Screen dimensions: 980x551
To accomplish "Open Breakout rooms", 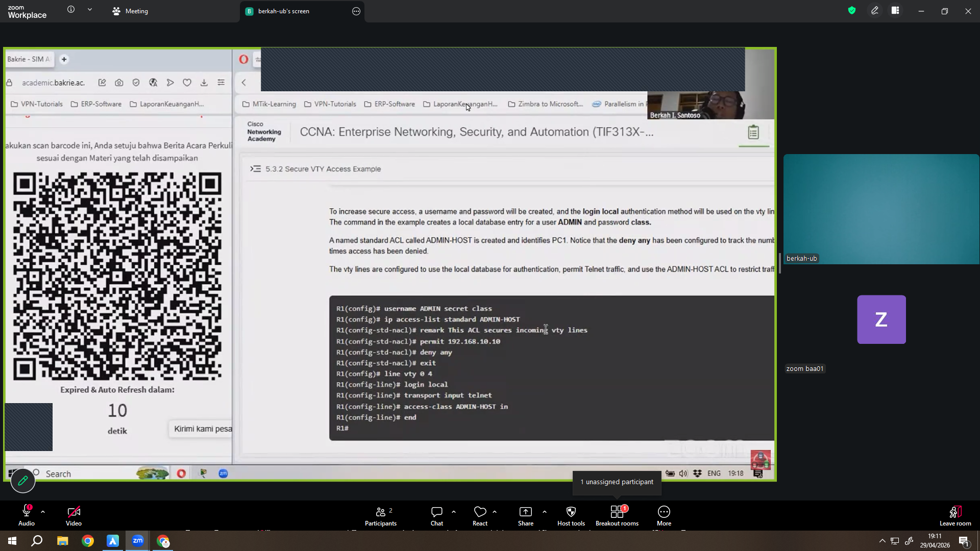I will tap(617, 516).
